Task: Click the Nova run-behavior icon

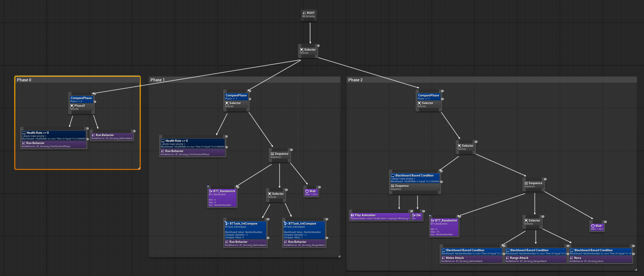Action: coord(572,258)
